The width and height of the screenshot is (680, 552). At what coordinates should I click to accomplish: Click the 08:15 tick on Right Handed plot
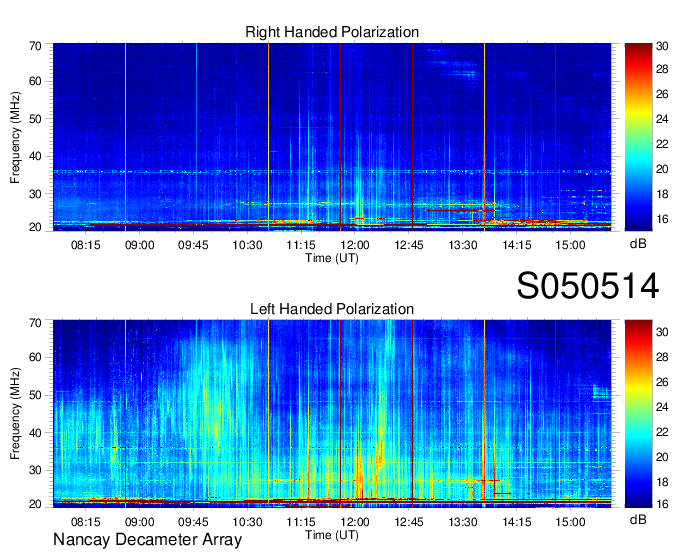(x=85, y=245)
